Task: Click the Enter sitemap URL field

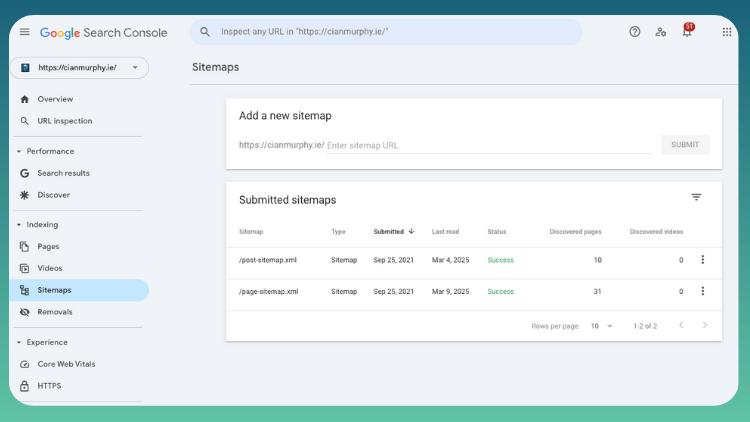Action: (x=488, y=145)
